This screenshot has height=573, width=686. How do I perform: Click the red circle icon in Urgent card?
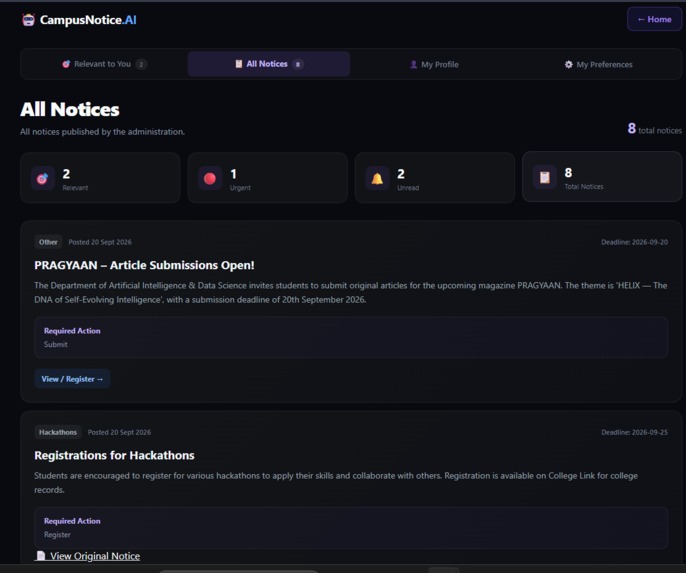pos(210,178)
